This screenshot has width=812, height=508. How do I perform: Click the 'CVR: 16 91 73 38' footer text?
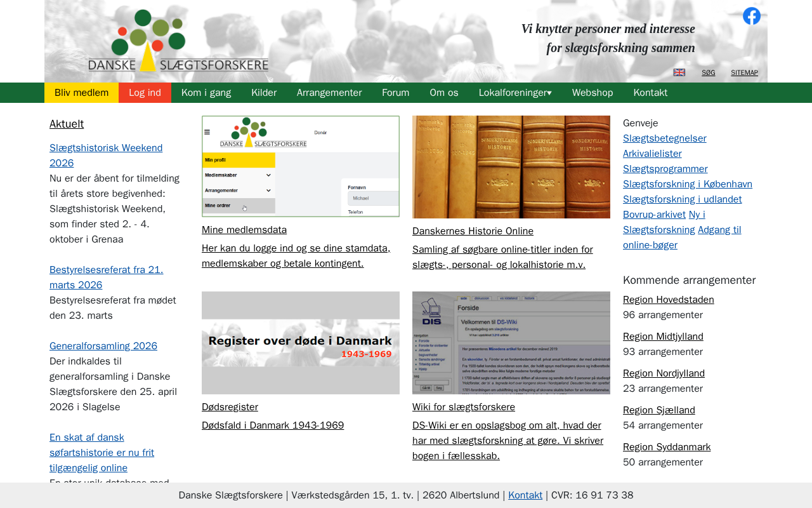[x=593, y=495]
